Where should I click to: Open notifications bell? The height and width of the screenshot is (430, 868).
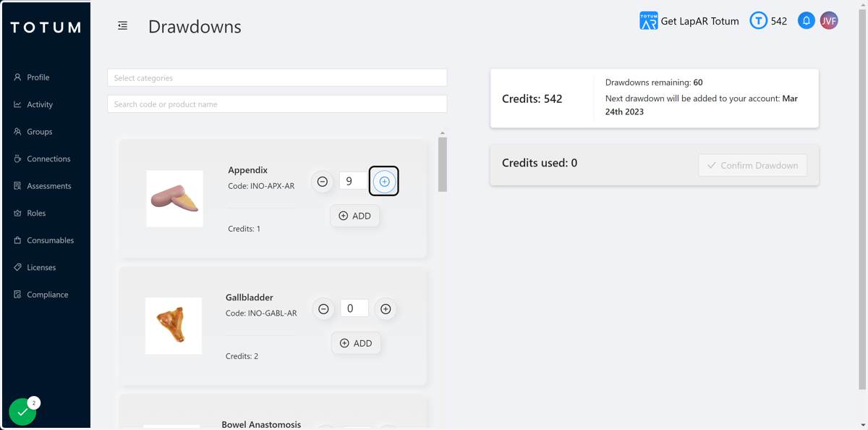coord(807,21)
